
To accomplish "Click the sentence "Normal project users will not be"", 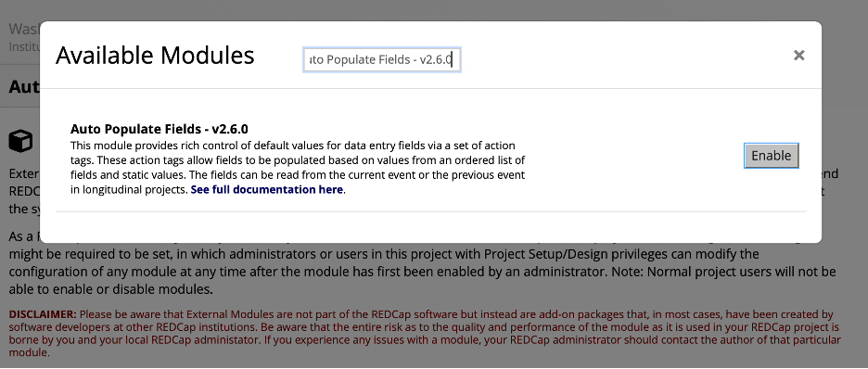I will pos(742,273).
